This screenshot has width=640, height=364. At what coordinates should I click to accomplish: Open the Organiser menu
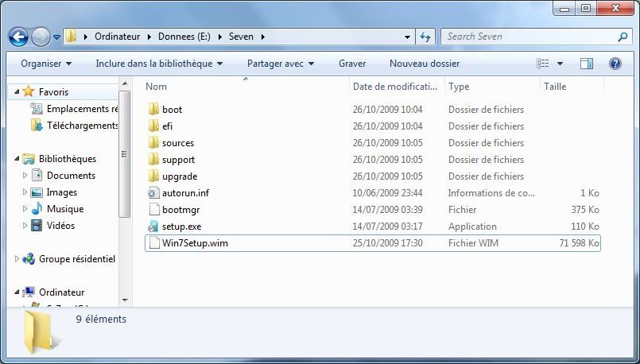pyautogui.click(x=46, y=64)
